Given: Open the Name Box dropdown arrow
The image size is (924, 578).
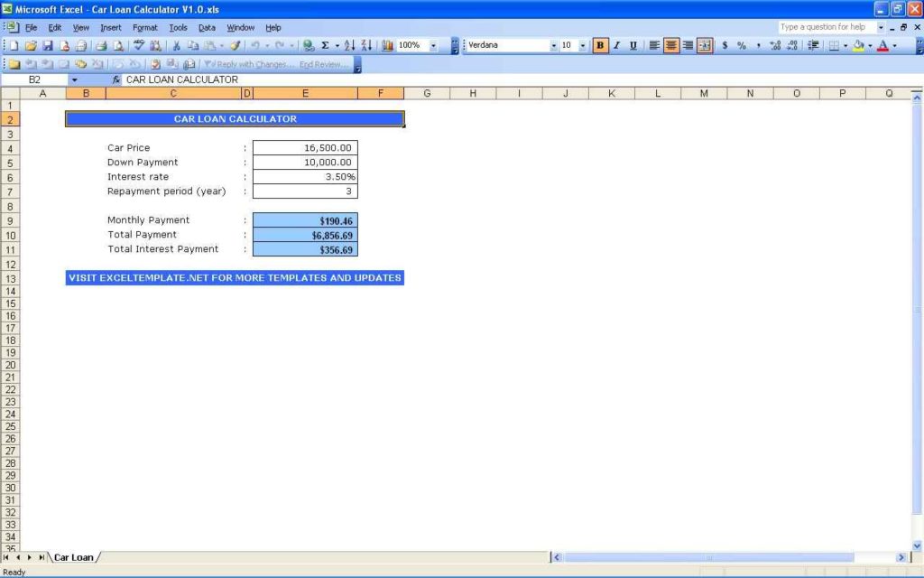Looking at the screenshot, I should click(x=75, y=79).
